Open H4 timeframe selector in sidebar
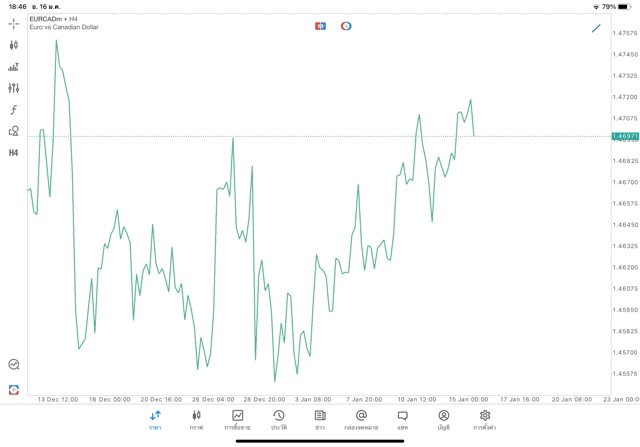640x447 pixels. coord(13,153)
